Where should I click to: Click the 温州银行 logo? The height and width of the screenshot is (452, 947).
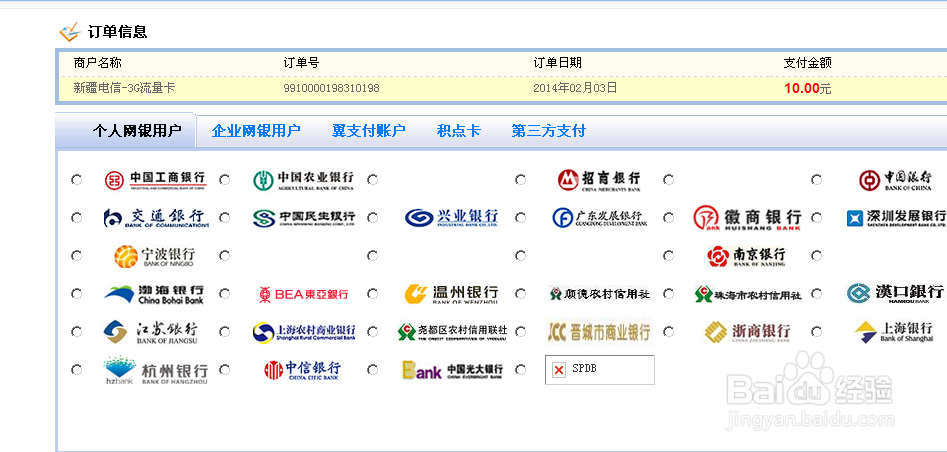pos(452,294)
